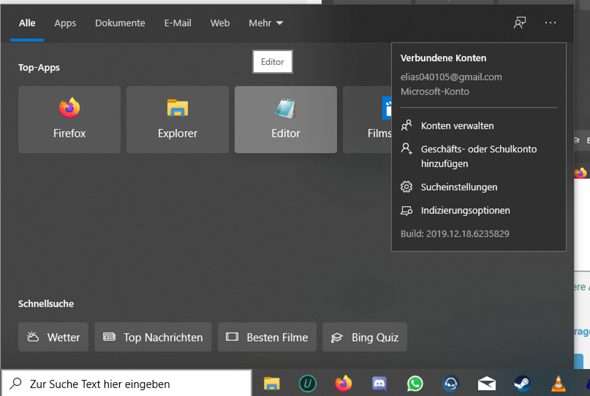Click the Bing Quiz quick search button

pyautogui.click(x=365, y=337)
